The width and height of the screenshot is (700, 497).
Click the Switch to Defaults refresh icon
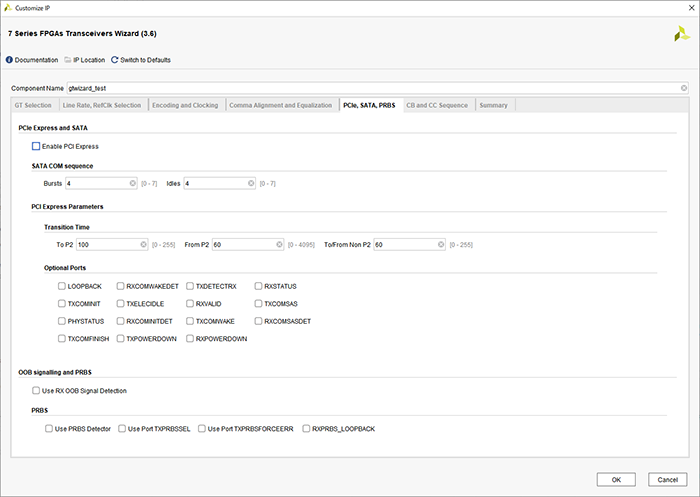point(115,60)
